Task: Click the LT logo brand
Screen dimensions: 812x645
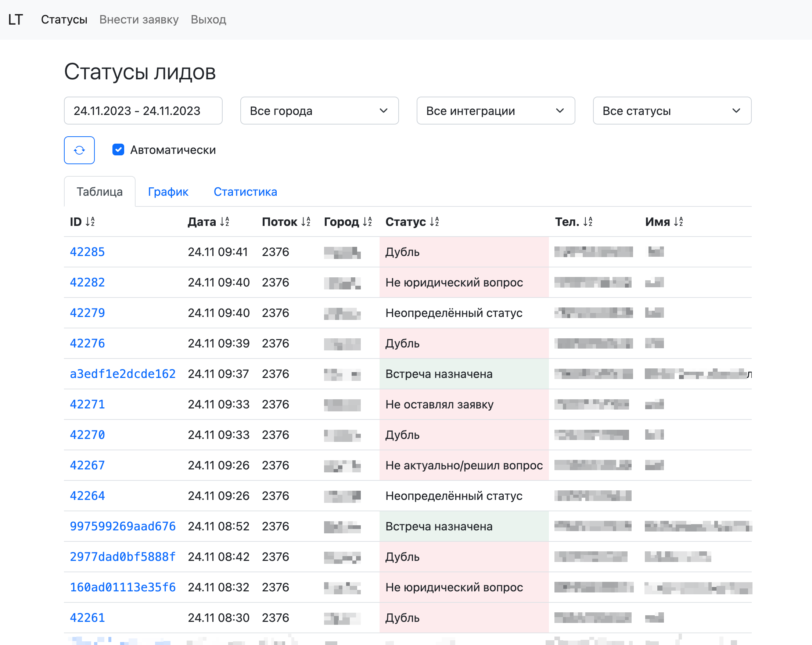Action: coord(15,19)
